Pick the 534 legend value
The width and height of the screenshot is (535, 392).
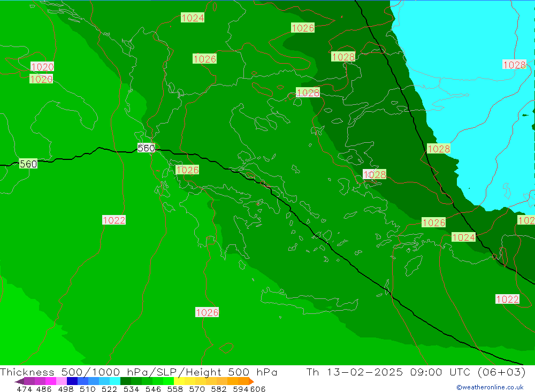[132, 389]
